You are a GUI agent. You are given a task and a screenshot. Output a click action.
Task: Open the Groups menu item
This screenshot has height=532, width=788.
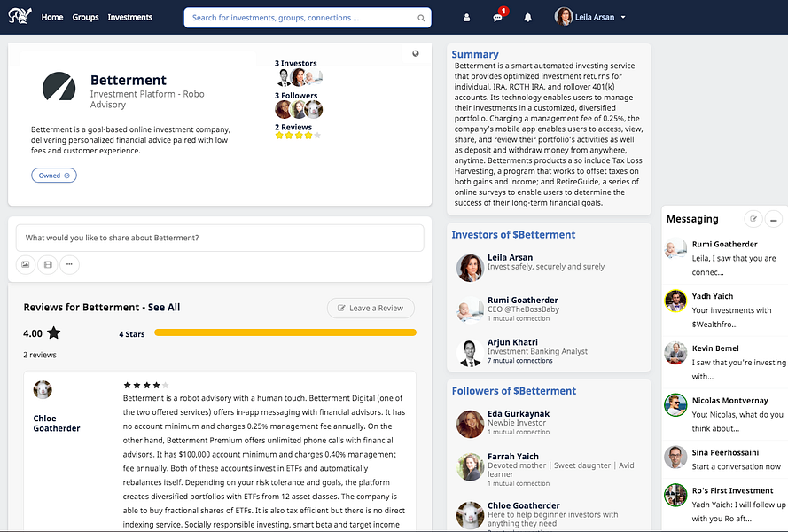click(85, 17)
